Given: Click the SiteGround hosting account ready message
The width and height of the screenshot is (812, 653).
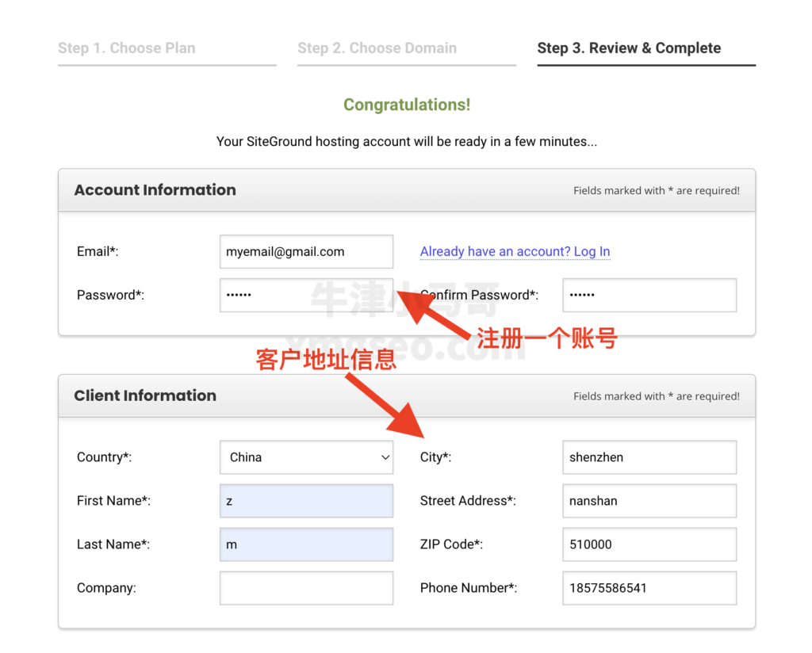Looking at the screenshot, I should 407,142.
